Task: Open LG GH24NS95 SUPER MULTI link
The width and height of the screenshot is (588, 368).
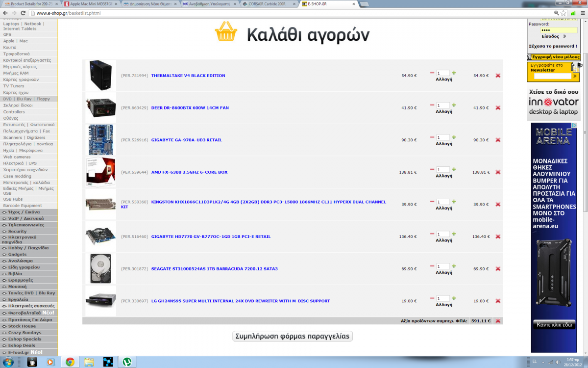Action: click(241, 301)
